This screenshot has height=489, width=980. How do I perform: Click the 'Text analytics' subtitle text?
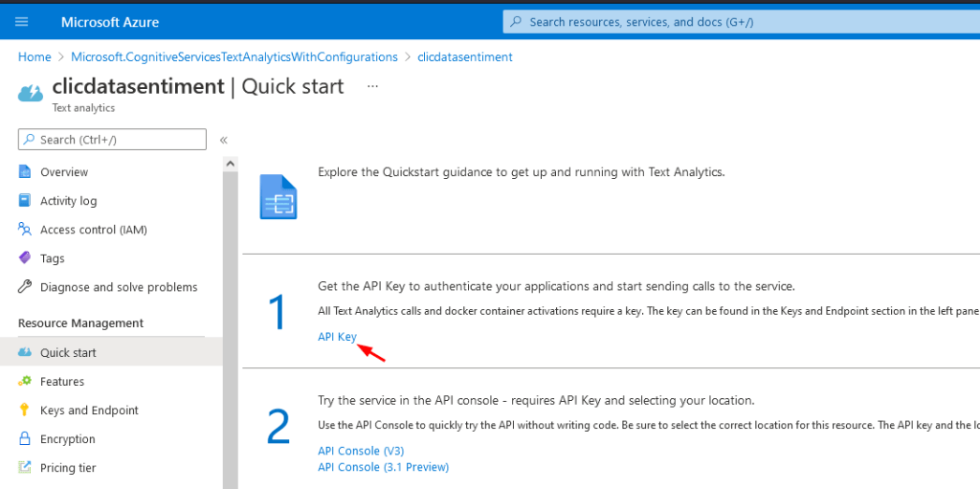[x=84, y=108]
